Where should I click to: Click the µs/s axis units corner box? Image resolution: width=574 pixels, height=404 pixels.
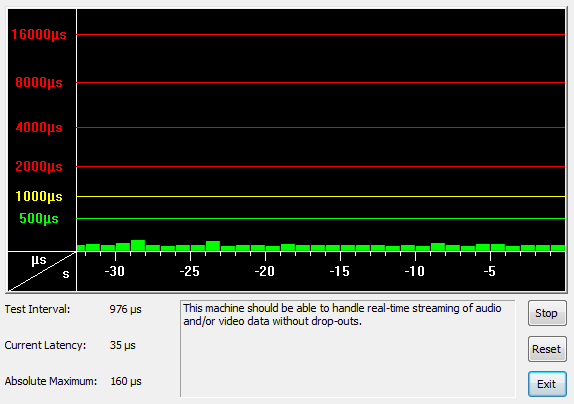point(42,272)
